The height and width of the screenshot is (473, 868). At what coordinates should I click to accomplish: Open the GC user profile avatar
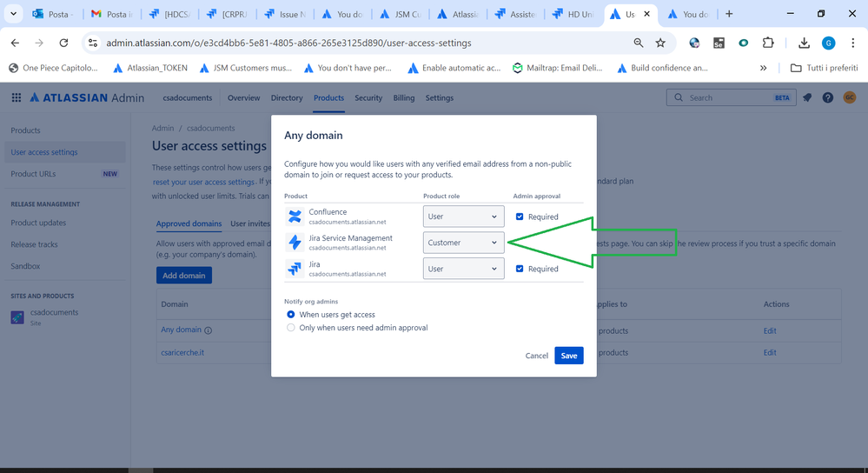[x=849, y=97]
